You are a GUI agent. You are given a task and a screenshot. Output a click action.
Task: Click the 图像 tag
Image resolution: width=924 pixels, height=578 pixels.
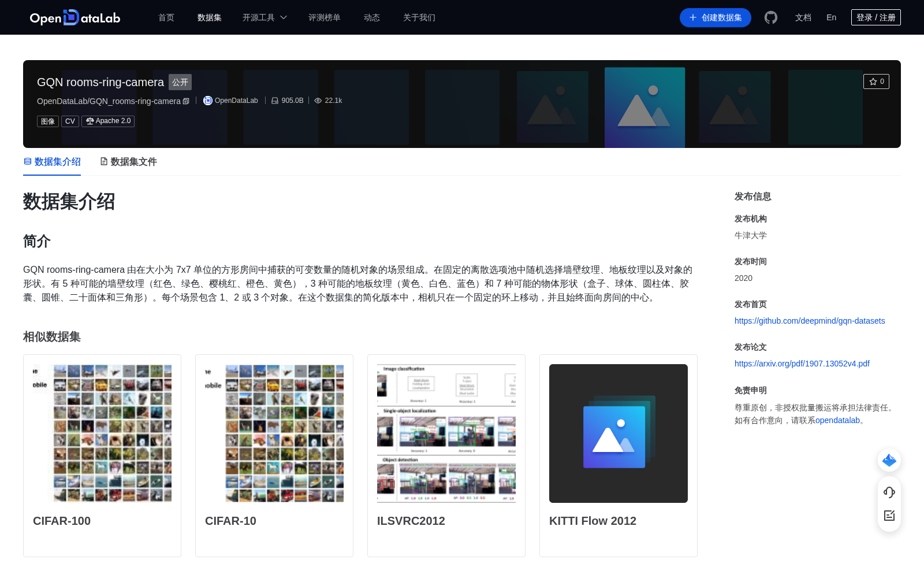[48, 121]
